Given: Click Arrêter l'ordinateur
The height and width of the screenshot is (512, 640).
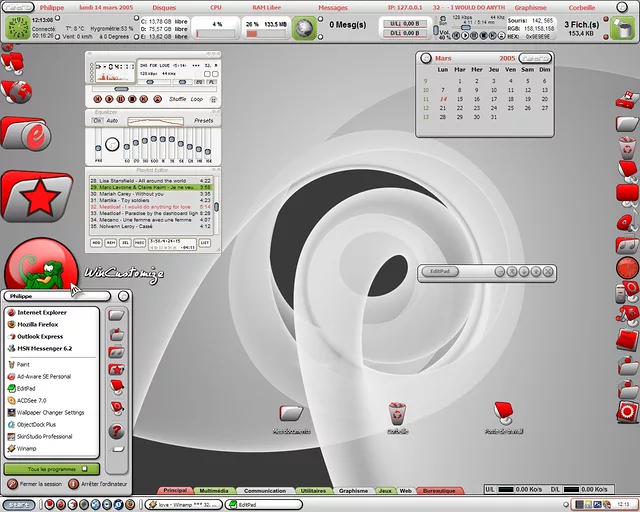Looking at the screenshot, I should point(102,484).
